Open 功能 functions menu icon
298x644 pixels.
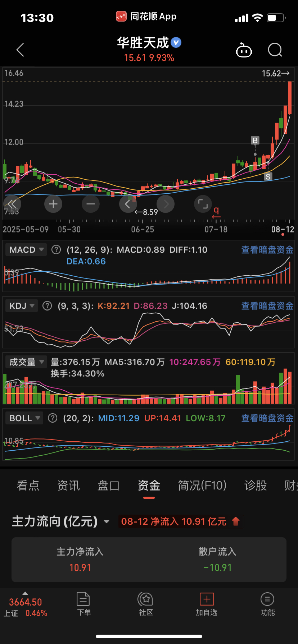267,604
